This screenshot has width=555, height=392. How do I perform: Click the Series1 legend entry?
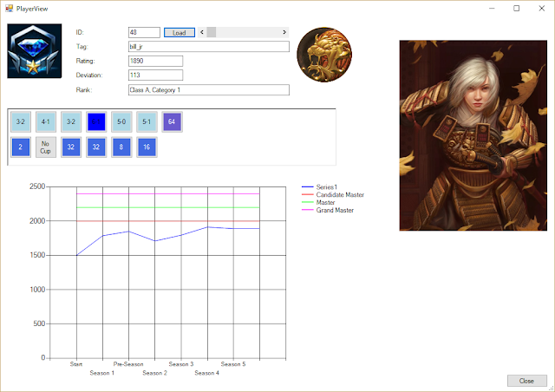click(x=320, y=187)
